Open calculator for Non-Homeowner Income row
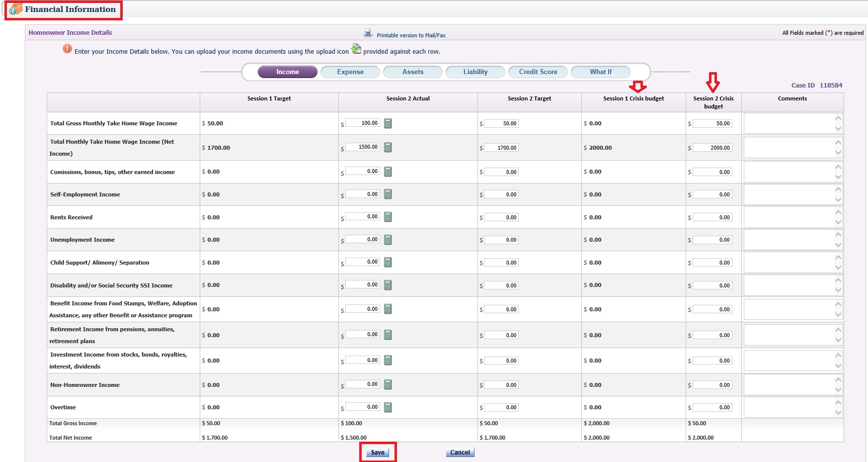This screenshot has width=868, height=462. [388, 384]
